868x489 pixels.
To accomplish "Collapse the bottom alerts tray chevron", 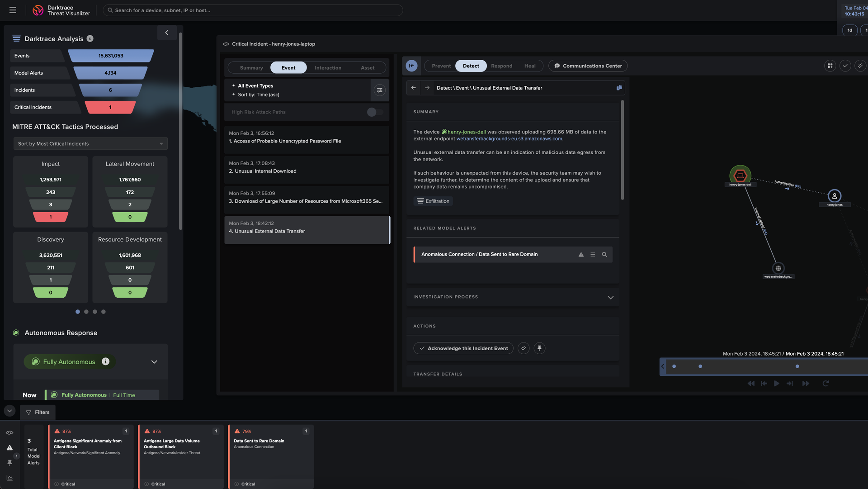I will point(9,411).
